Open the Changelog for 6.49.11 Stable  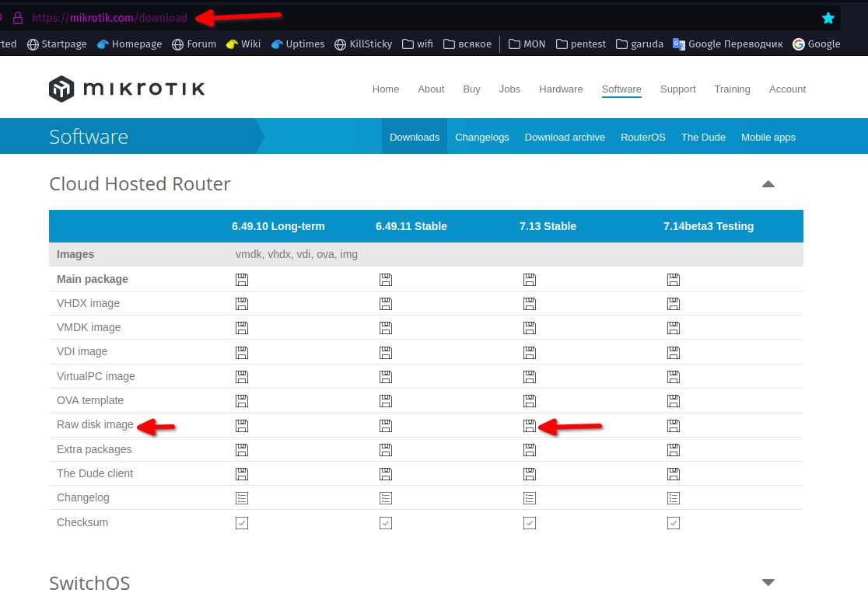point(386,497)
